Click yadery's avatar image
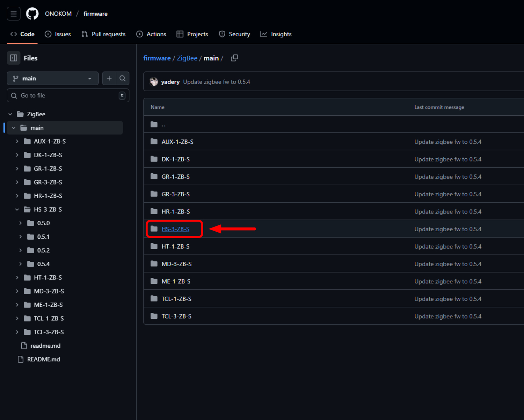The height and width of the screenshot is (420, 524). point(154,82)
